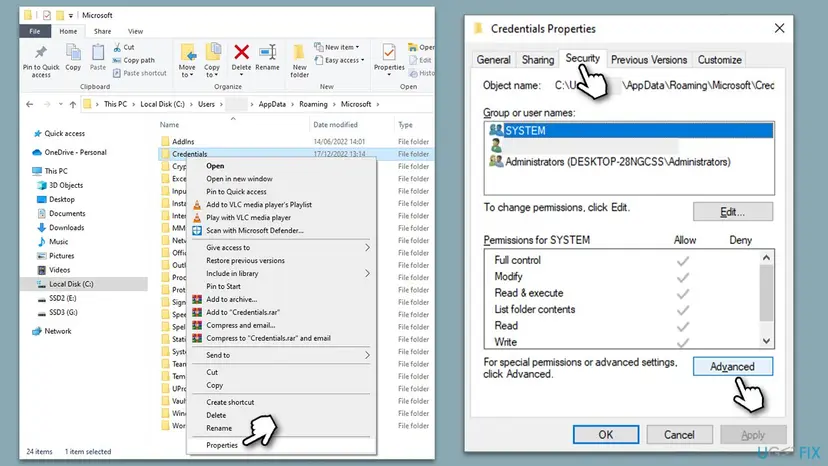
Task: Open New item dropdown
Action: pyautogui.click(x=337, y=47)
